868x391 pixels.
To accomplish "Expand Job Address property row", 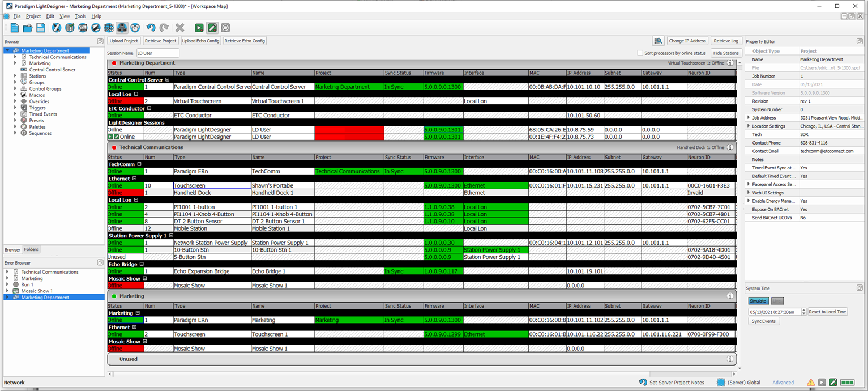I will point(749,118).
